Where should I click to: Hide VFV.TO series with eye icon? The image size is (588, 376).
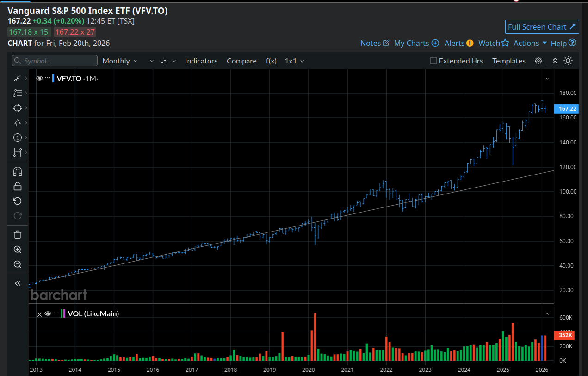point(39,78)
